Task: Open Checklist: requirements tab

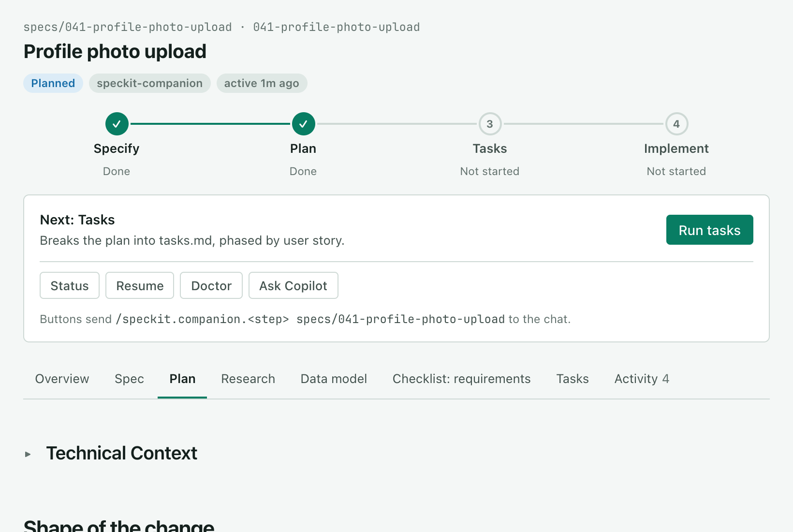Action: pos(461,379)
